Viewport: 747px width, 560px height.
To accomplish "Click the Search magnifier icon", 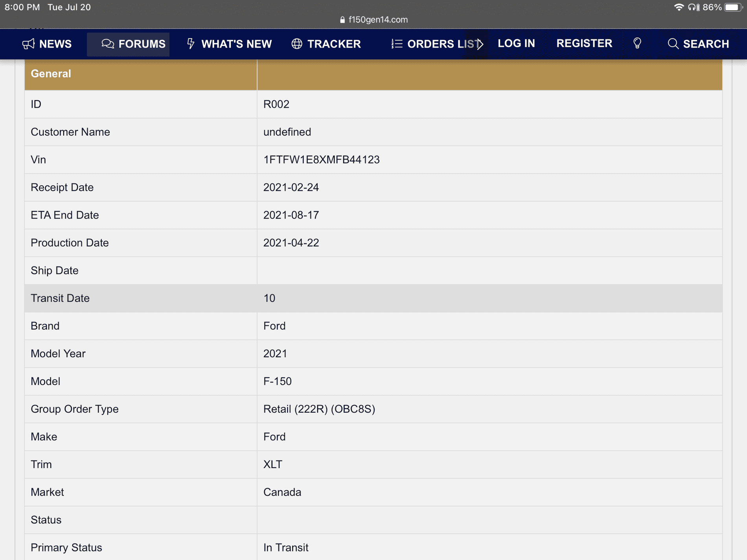I will coord(673,44).
